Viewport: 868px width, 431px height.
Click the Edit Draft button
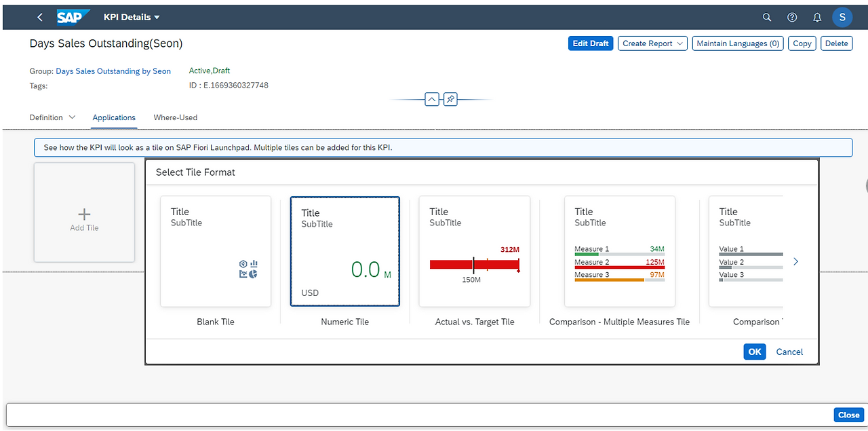pyautogui.click(x=591, y=43)
